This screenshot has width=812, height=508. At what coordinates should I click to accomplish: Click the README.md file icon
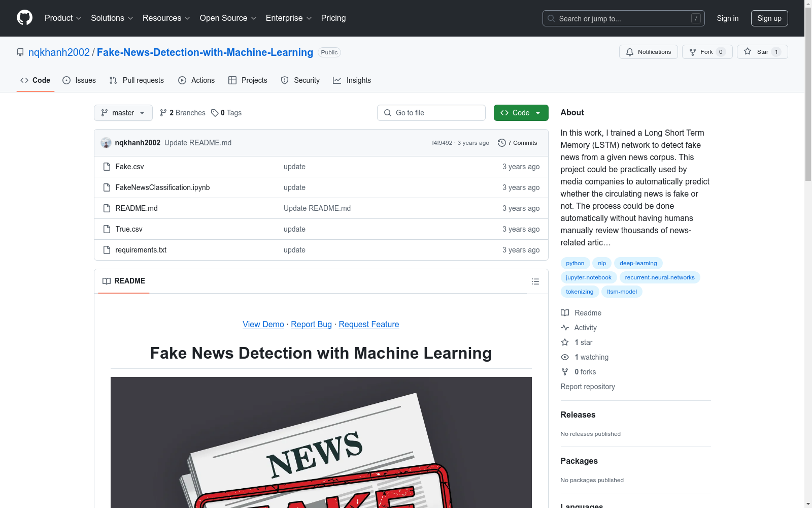click(x=107, y=208)
